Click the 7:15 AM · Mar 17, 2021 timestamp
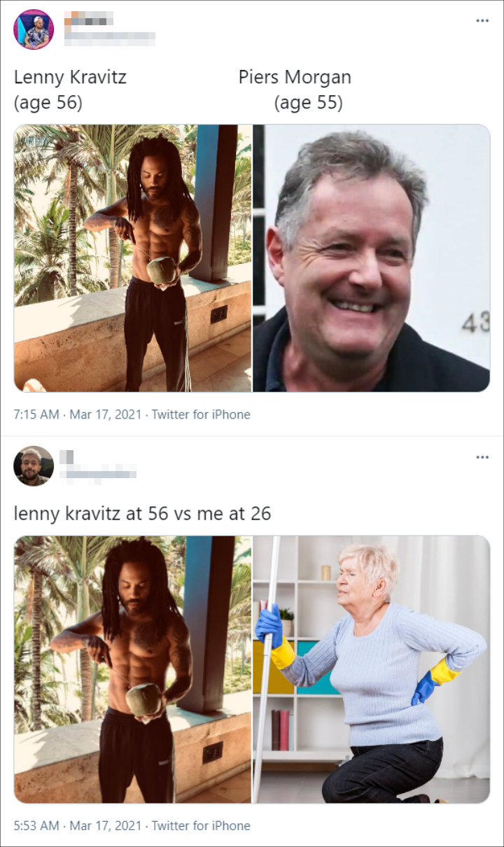Image resolution: width=504 pixels, height=847 pixels. click(78, 414)
